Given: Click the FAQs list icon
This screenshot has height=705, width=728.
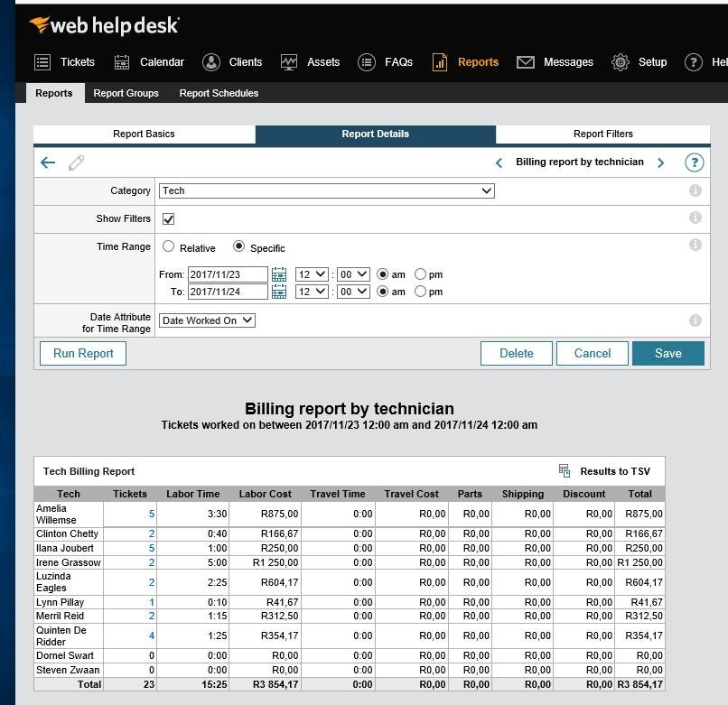Looking at the screenshot, I should (367, 62).
